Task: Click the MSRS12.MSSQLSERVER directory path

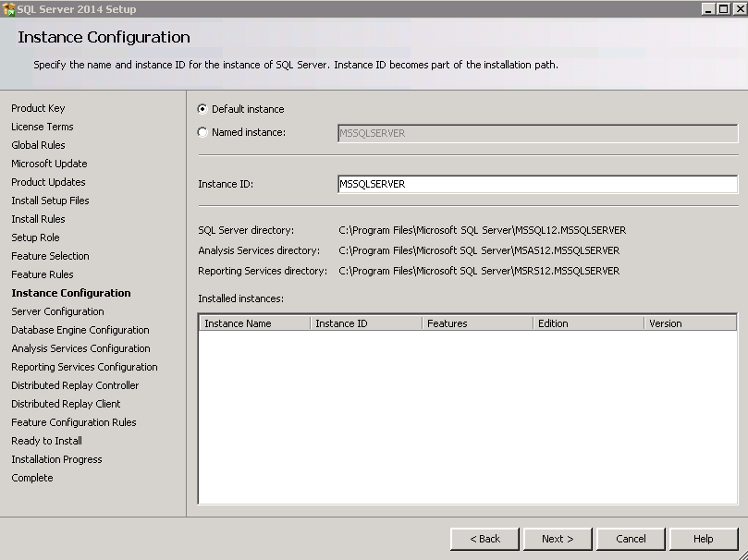Action: [479, 271]
